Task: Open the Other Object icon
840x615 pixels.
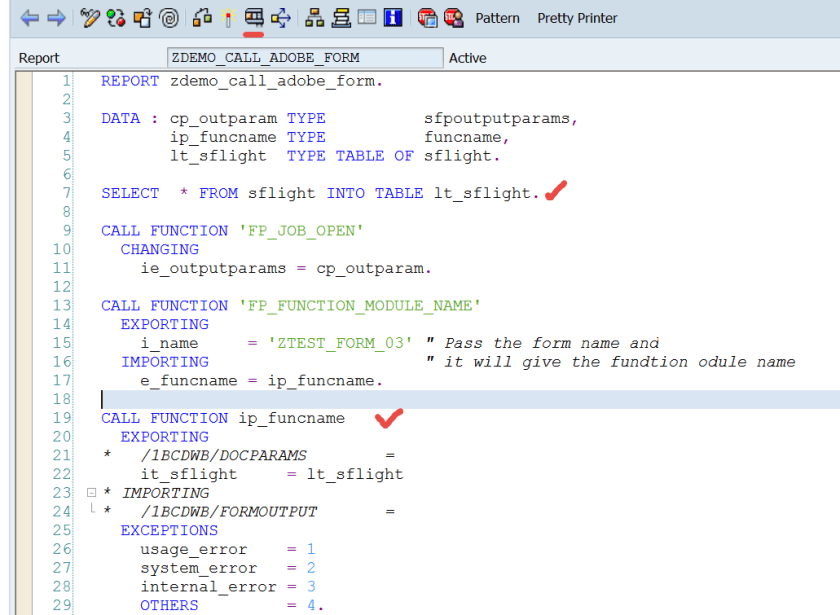Action: click(x=142, y=18)
